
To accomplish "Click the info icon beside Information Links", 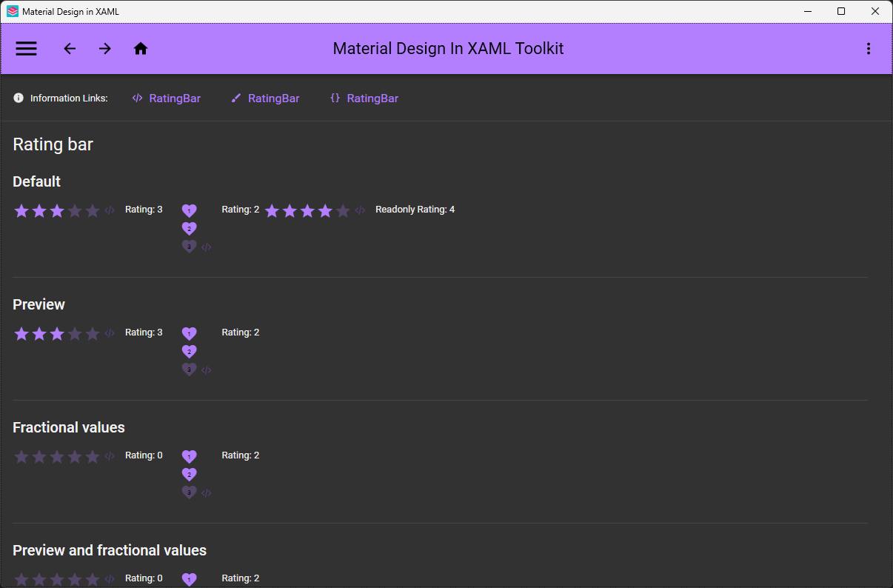I will [19, 98].
